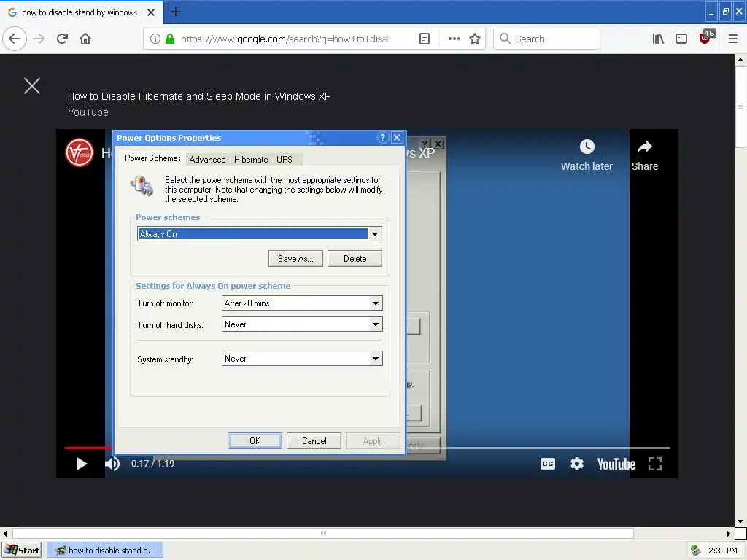The height and width of the screenshot is (560, 747).
Task: Click the Cancel button
Action: coord(314,441)
